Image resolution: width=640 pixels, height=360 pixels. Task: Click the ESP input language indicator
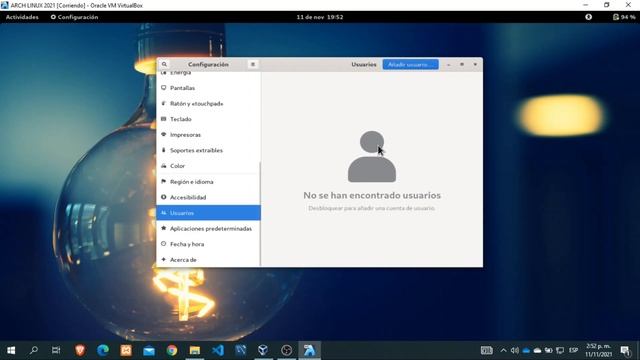tap(573, 350)
